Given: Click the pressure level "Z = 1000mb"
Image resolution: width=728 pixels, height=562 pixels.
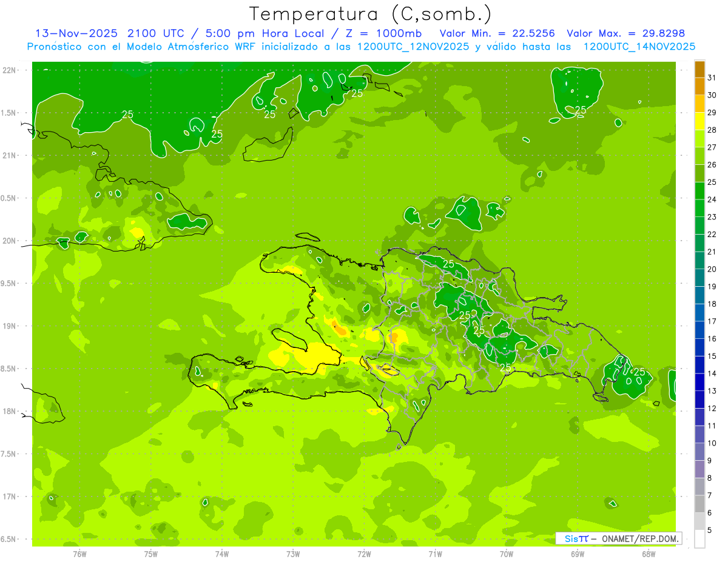Looking at the screenshot, I should (x=383, y=33).
